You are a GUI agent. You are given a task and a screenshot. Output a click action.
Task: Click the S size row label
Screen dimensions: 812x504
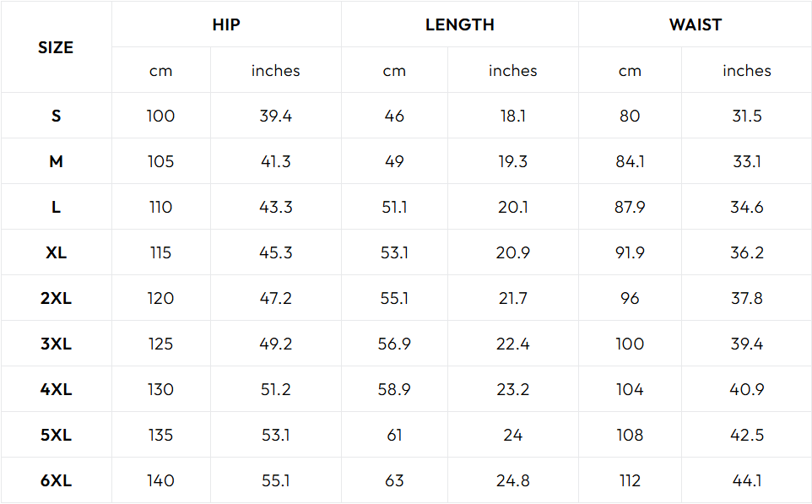click(x=56, y=116)
